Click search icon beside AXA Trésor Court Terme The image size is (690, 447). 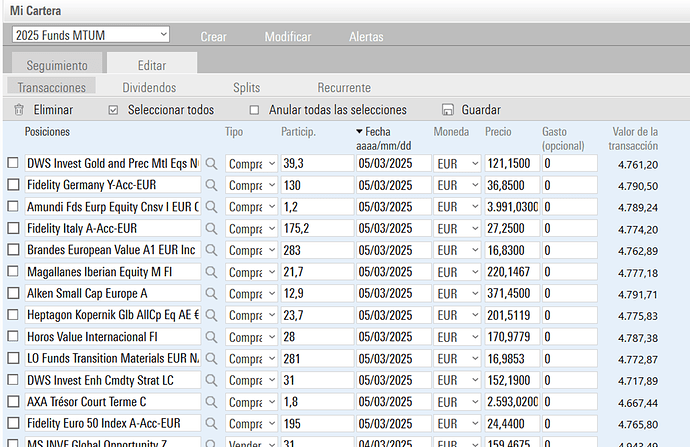tap(211, 402)
